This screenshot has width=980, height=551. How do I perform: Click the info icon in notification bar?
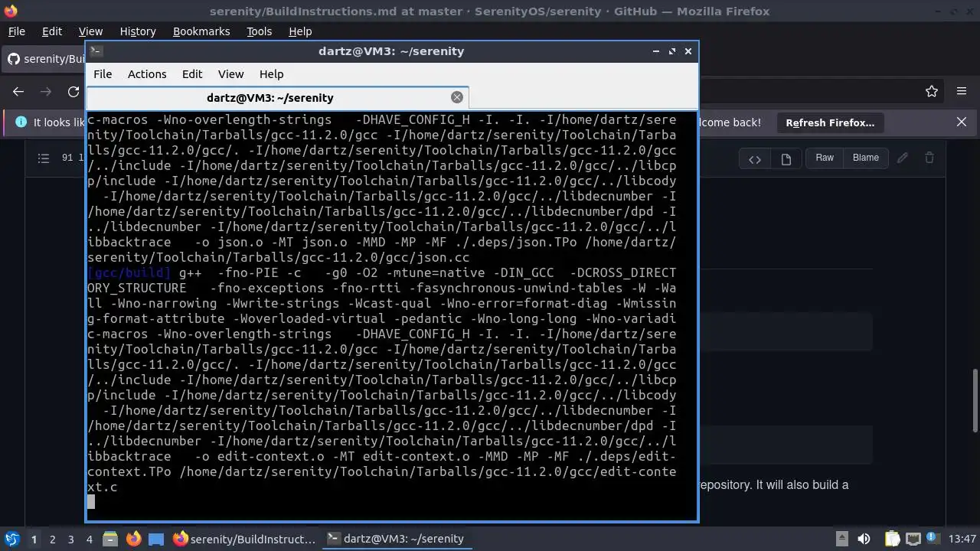click(21, 122)
